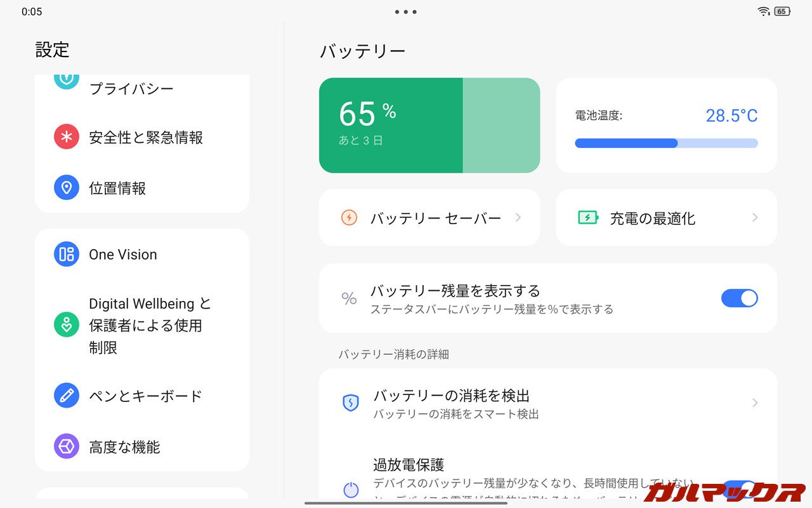The image size is (812, 508).
Task: Click the blue pen and keyboard icon
Action: (67, 396)
